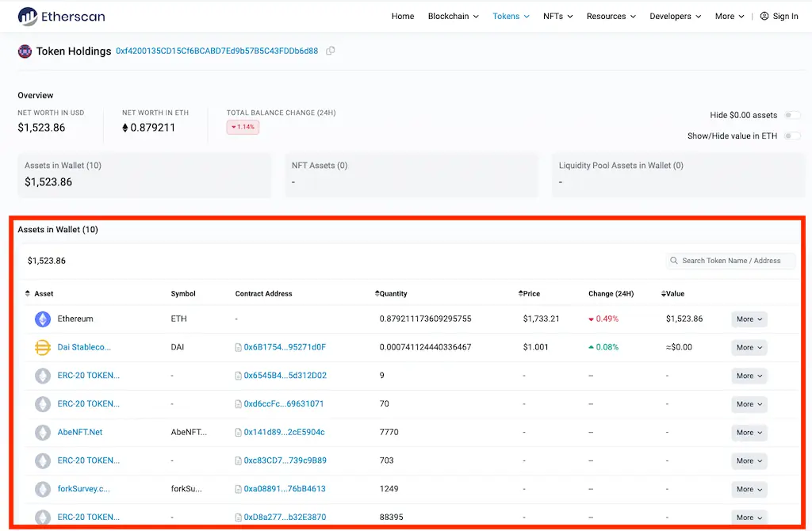The image size is (812, 531).
Task: Open the More dropdown for Ethereum row
Action: tap(749, 319)
